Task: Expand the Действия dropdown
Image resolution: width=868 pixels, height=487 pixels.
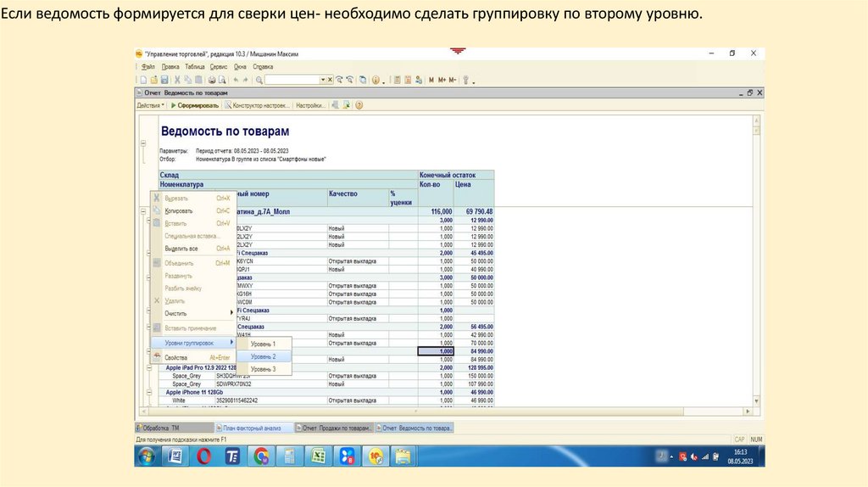Action: (151, 106)
